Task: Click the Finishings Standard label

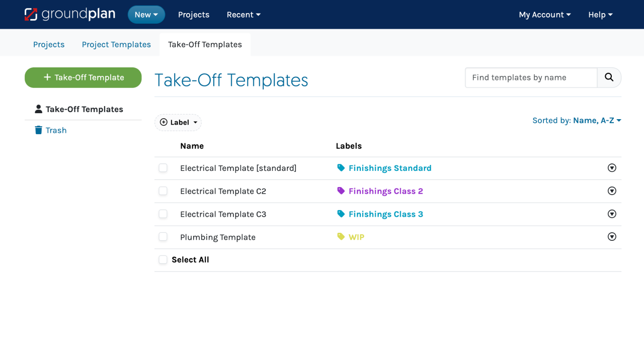Action: click(390, 168)
